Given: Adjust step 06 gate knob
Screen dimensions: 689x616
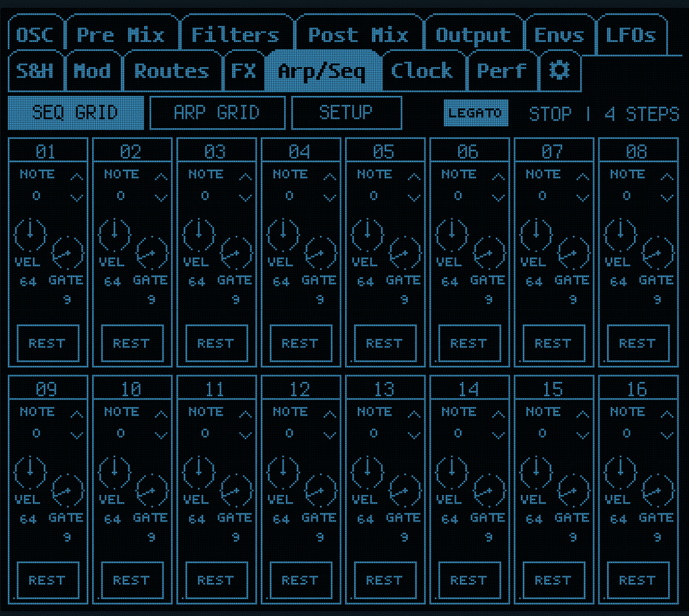Looking at the screenshot, I should point(489,253).
